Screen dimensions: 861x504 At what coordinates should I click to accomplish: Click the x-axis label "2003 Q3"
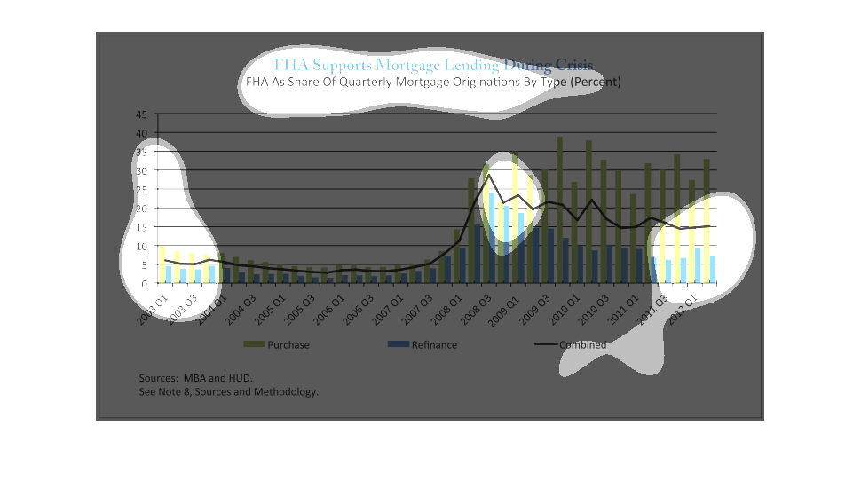(x=182, y=311)
